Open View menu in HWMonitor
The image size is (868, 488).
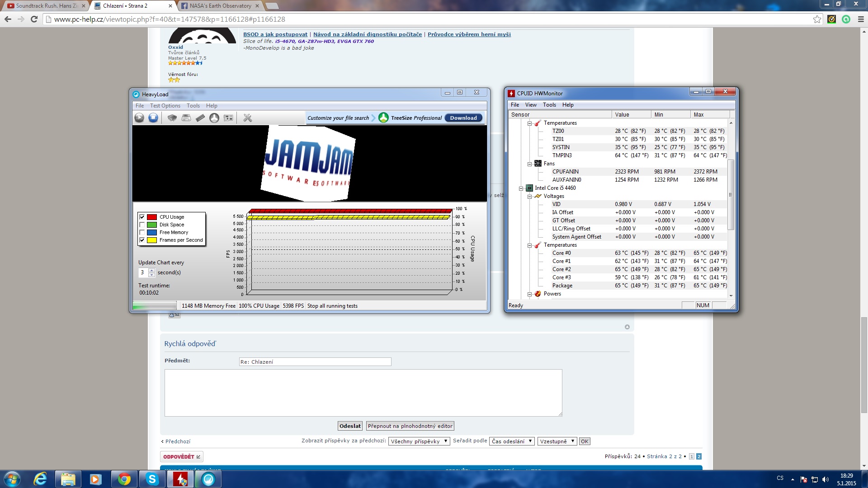531,105
